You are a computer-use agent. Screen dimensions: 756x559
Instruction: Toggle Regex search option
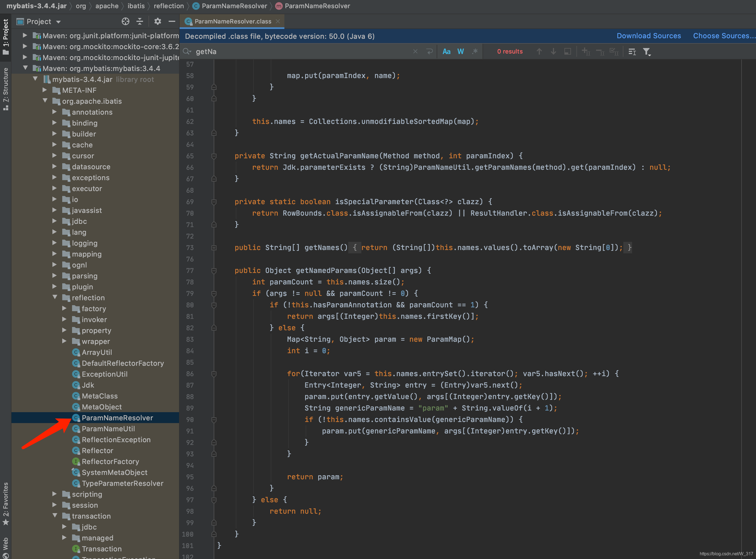475,51
